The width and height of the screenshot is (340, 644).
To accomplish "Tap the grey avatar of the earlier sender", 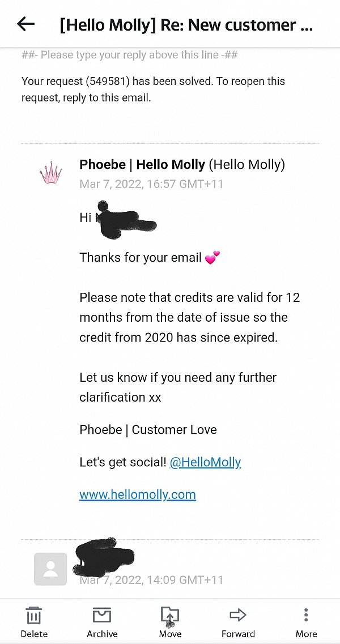I will (50, 569).
